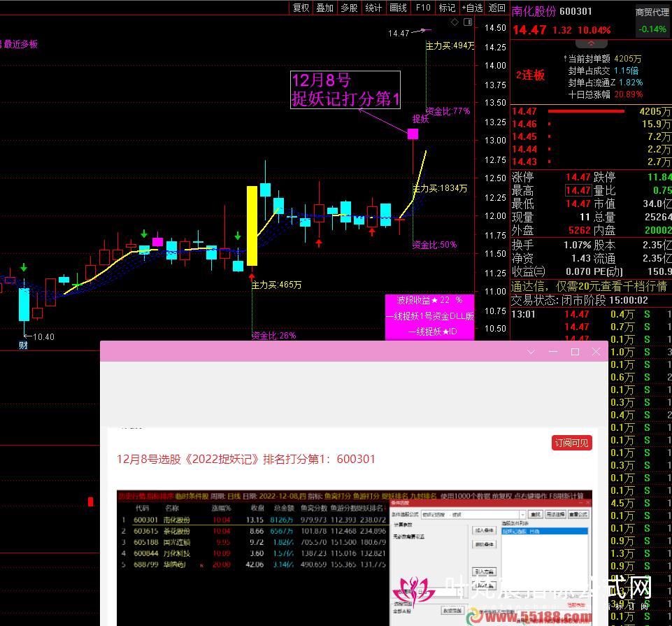Click the 资金比:26% chart label
The width and height of the screenshot is (672, 626).
click(274, 335)
